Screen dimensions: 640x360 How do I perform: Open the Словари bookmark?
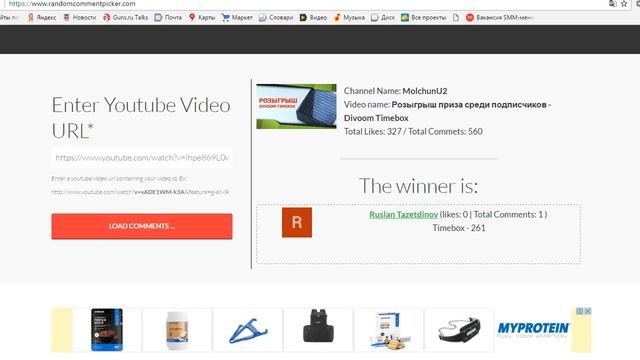(x=276, y=18)
